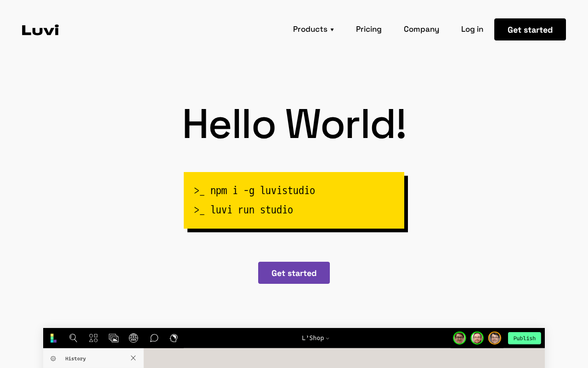Open the comments speech bubble icon

(x=154, y=338)
